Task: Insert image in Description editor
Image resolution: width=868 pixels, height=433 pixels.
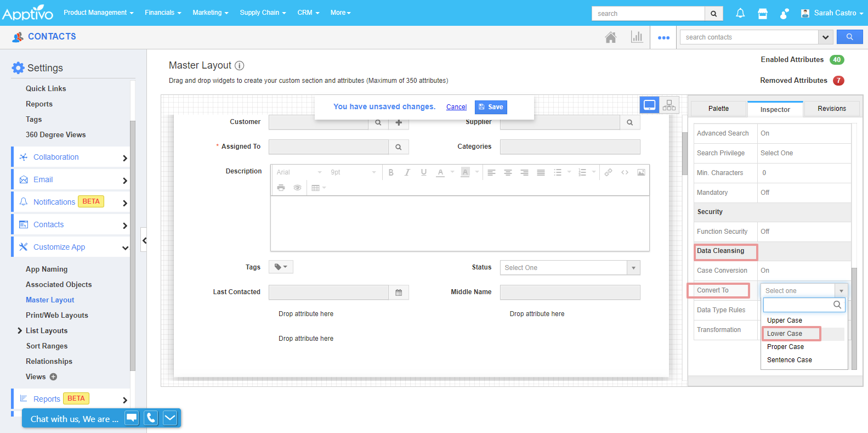Action: [x=641, y=172]
